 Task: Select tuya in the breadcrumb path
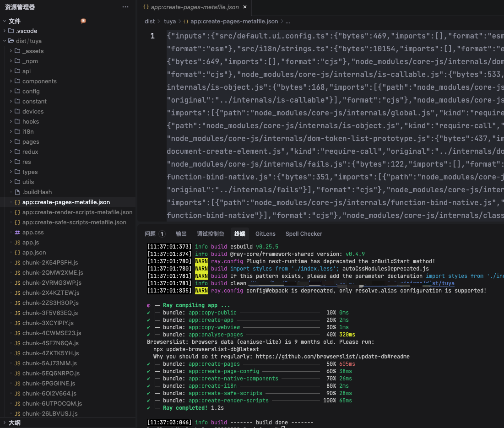(x=170, y=22)
